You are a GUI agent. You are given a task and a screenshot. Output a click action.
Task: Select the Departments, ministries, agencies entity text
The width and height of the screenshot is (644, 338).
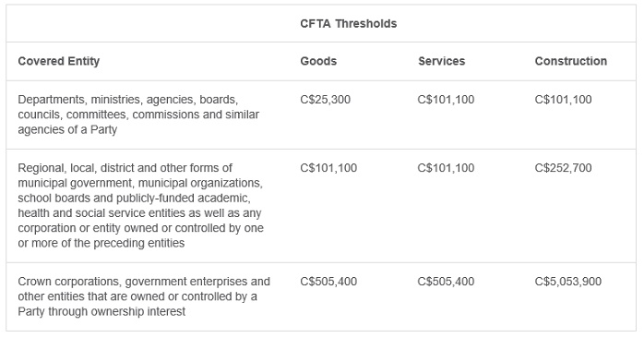tap(138, 115)
